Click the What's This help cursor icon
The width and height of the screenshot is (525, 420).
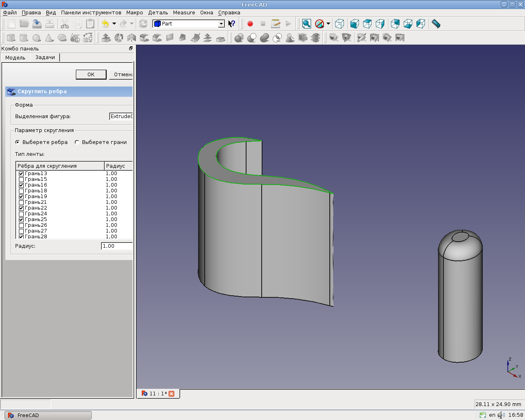pos(232,24)
